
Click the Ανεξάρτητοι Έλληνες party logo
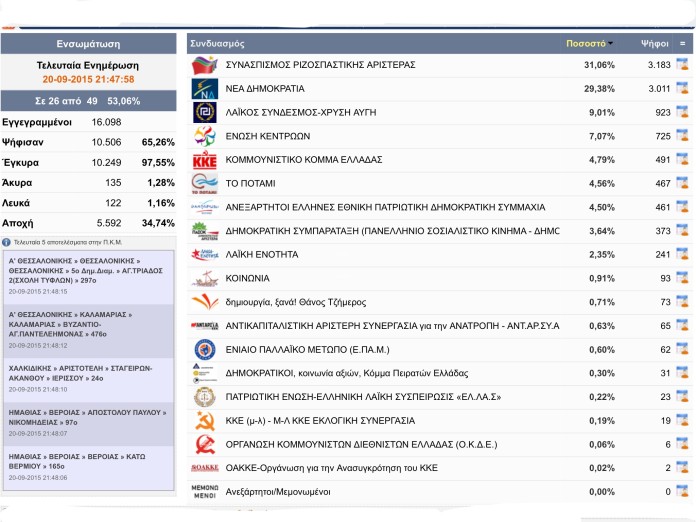click(205, 207)
